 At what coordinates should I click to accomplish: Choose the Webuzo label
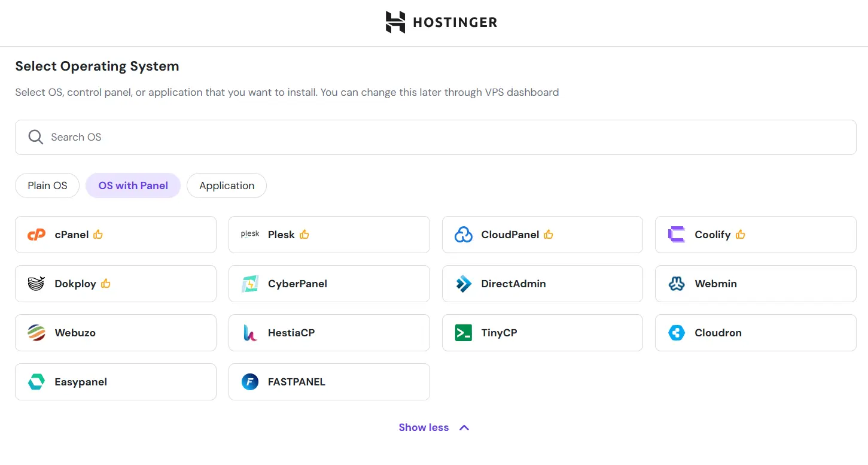pos(75,333)
